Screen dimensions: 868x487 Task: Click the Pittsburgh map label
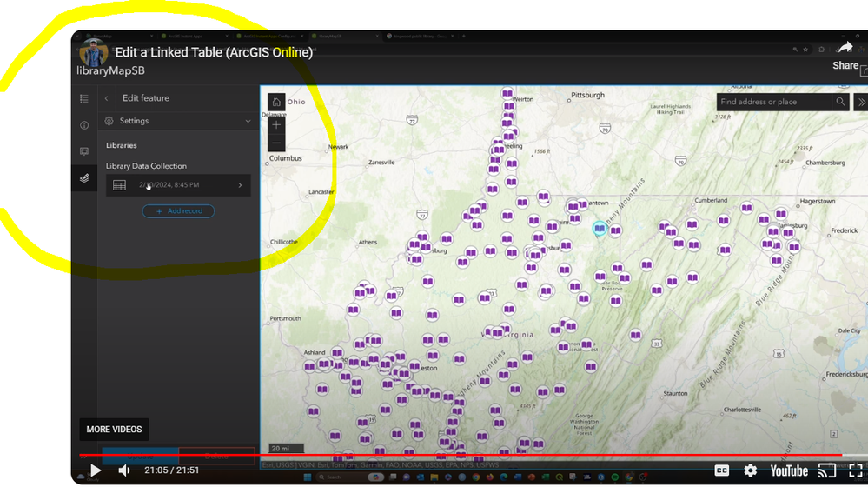pos(588,95)
